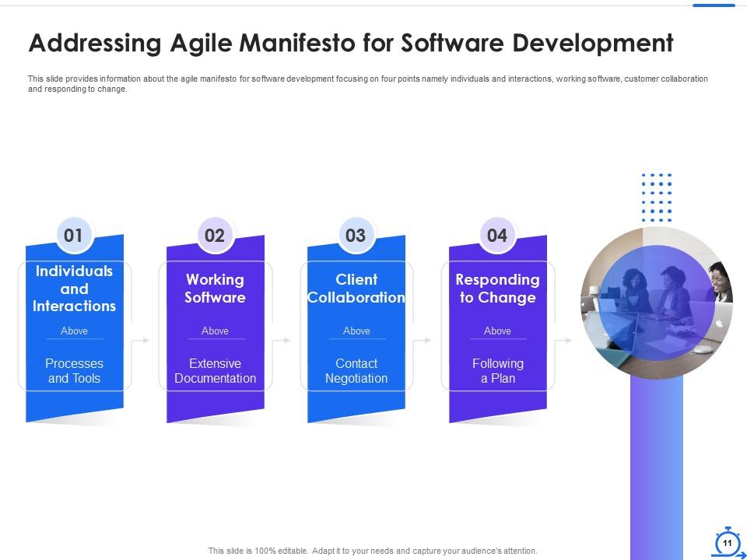The width and height of the screenshot is (747, 560).
Task: Click the stopwatch icon showing slide number 11
Action: pyautogui.click(x=727, y=542)
